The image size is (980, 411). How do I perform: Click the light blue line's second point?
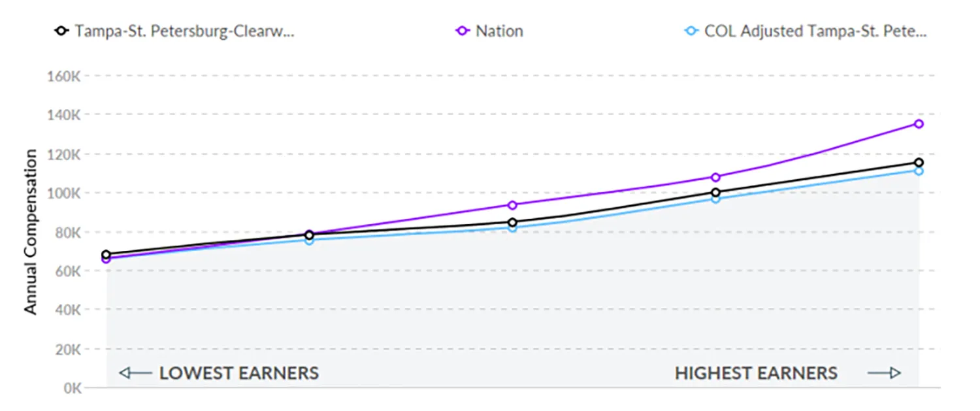tap(309, 240)
